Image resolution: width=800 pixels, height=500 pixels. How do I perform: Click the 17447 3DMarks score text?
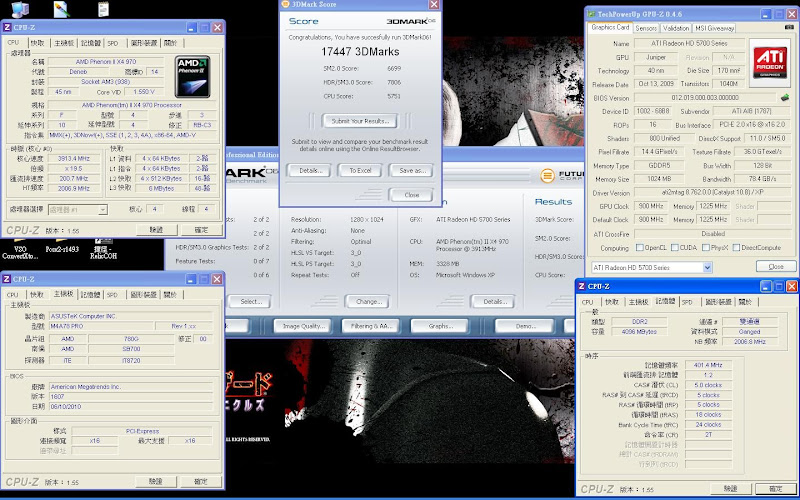360,52
